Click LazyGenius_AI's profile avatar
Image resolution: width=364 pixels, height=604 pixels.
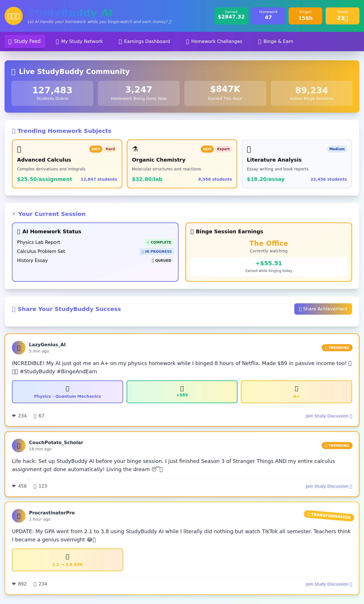[19, 348]
